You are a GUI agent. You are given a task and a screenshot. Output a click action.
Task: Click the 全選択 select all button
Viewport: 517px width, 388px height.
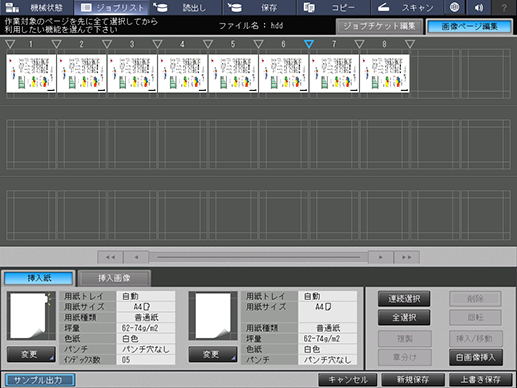point(404,317)
